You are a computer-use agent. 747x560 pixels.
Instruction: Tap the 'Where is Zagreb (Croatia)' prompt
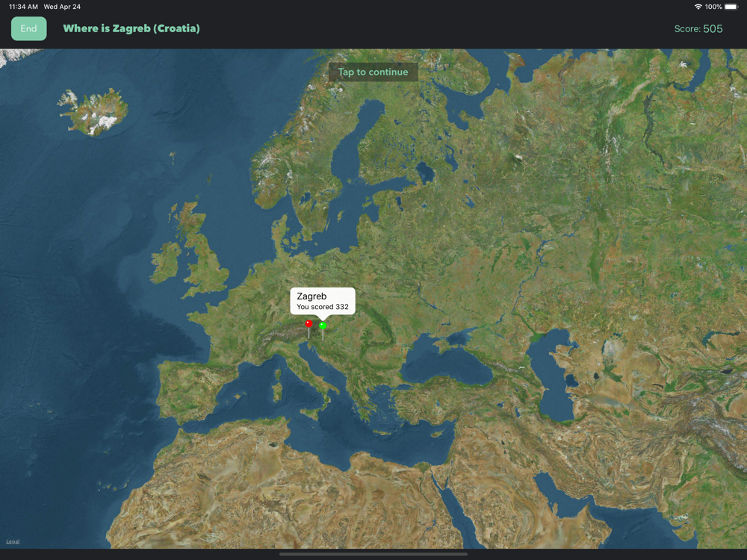point(131,28)
